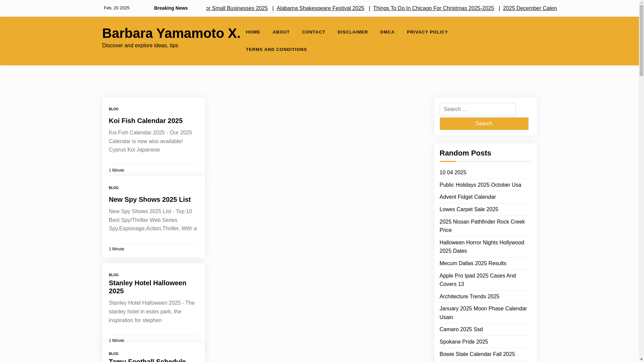The width and height of the screenshot is (644, 362).
Task: Open Apple Pro Ipad 2025 Cases post
Action: point(478,280)
